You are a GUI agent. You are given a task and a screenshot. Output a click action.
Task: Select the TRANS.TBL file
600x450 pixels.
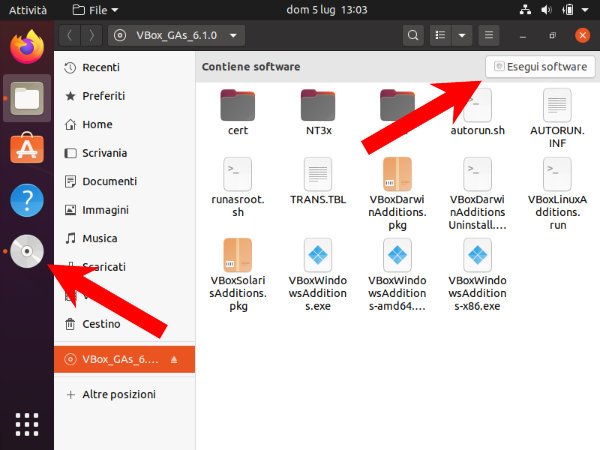(318, 181)
